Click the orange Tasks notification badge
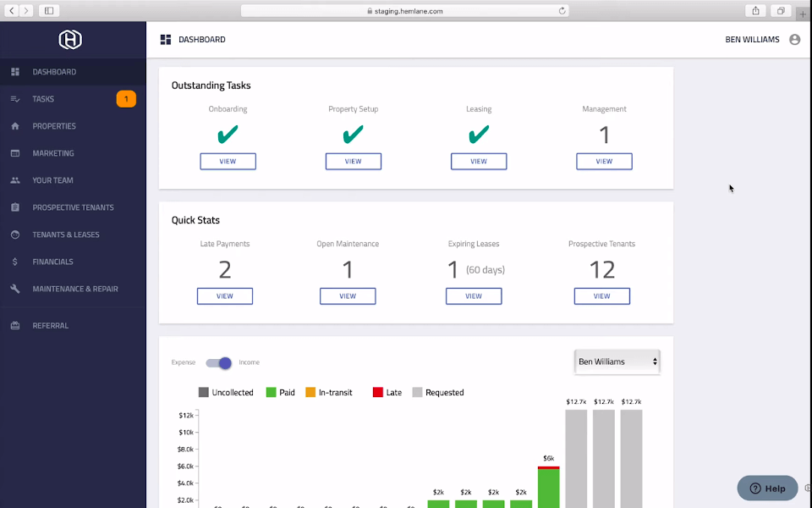This screenshot has width=812, height=508. (126, 99)
